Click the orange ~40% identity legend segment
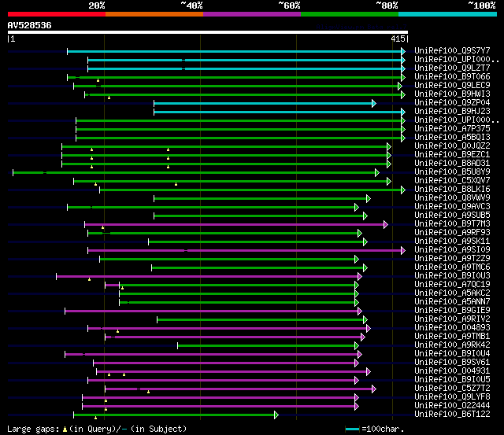Image resolution: width=504 pixels, height=435 pixels. point(154,14)
